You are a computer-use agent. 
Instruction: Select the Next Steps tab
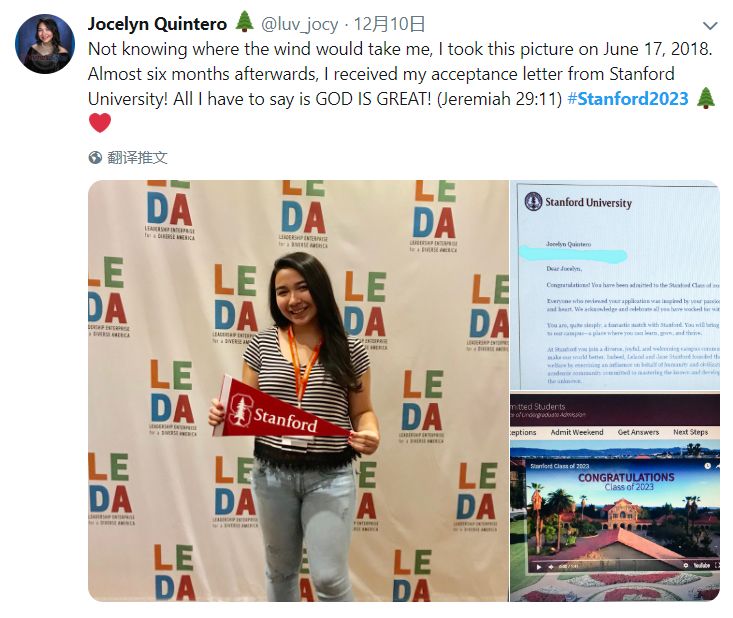pyautogui.click(x=690, y=432)
